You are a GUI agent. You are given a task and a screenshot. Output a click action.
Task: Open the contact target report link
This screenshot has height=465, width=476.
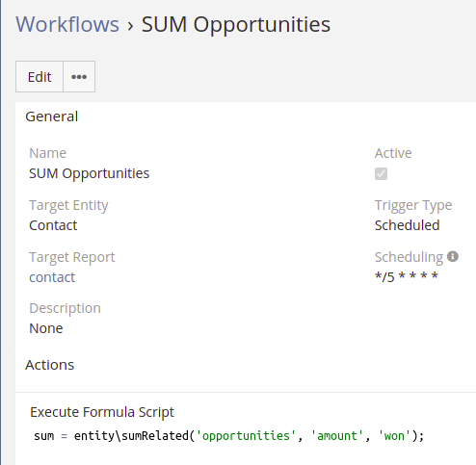click(52, 277)
